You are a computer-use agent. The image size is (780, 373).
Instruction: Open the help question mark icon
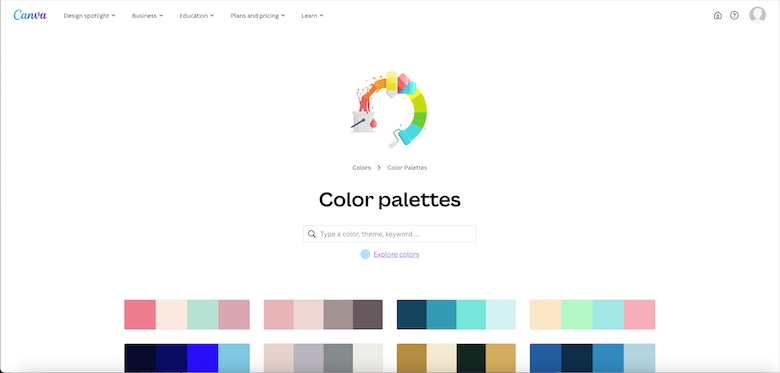(734, 15)
